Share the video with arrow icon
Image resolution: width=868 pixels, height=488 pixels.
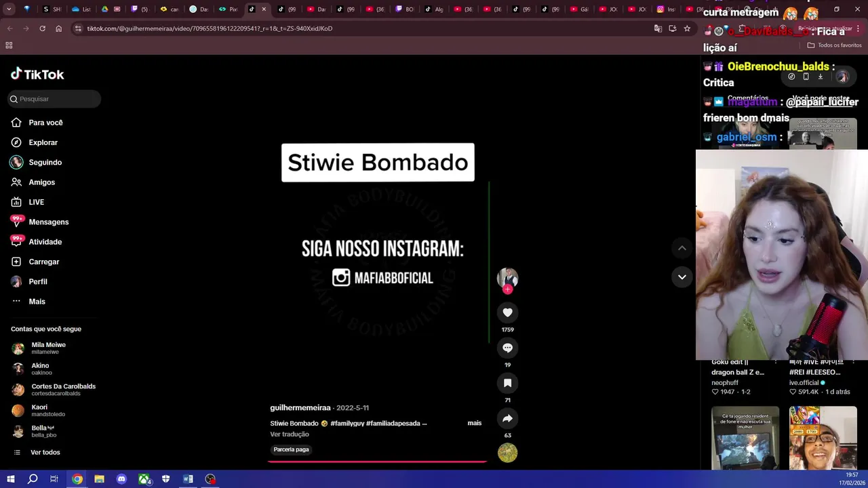tap(507, 418)
